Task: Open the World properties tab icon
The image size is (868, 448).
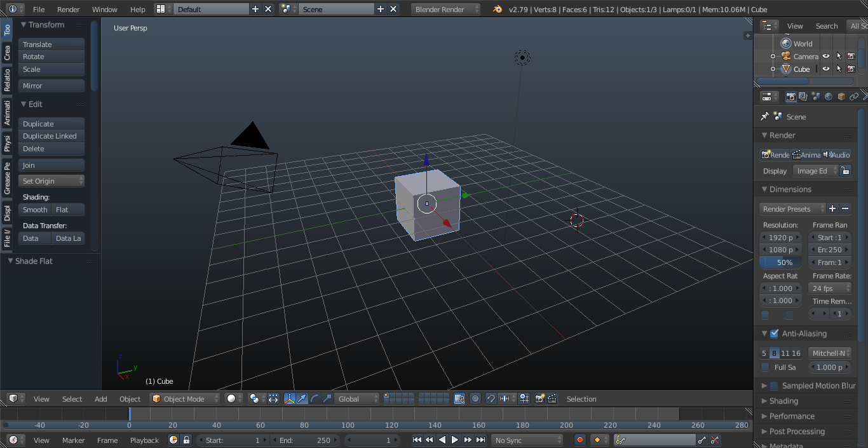Action: coord(829,97)
